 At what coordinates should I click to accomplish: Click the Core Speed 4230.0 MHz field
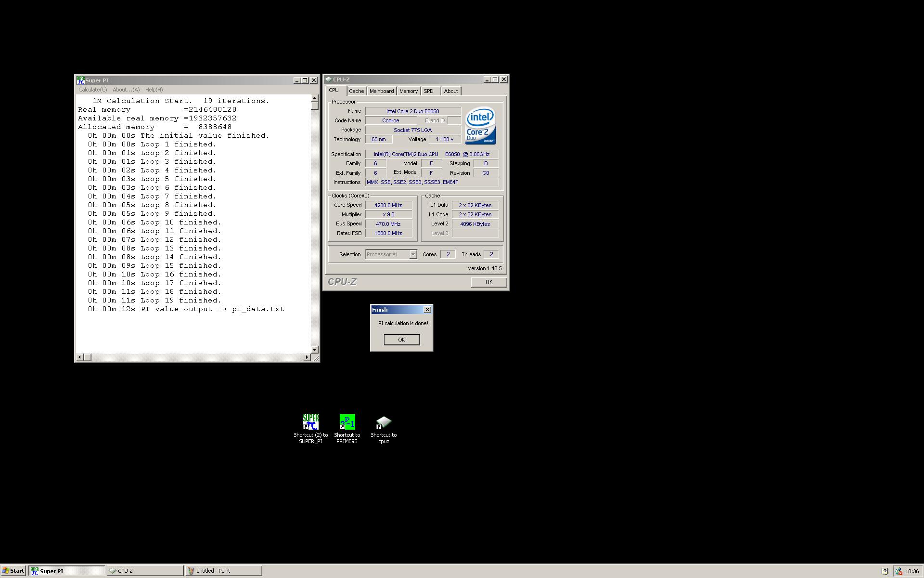coord(388,205)
